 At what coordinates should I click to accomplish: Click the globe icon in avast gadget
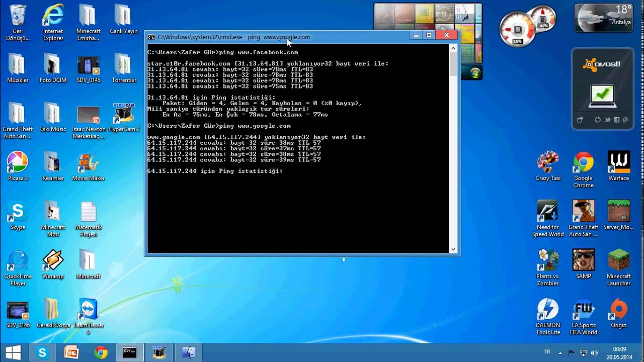click(x=597, y=120)
